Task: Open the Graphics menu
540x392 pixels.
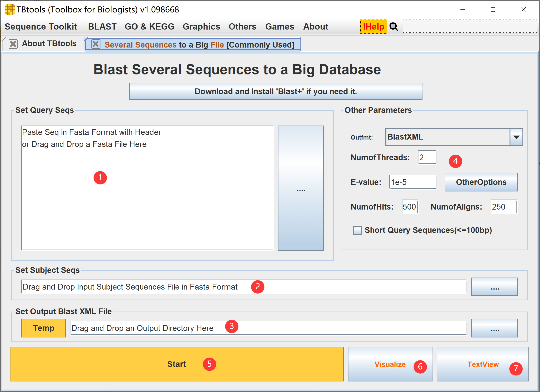Action: point(201,27)
